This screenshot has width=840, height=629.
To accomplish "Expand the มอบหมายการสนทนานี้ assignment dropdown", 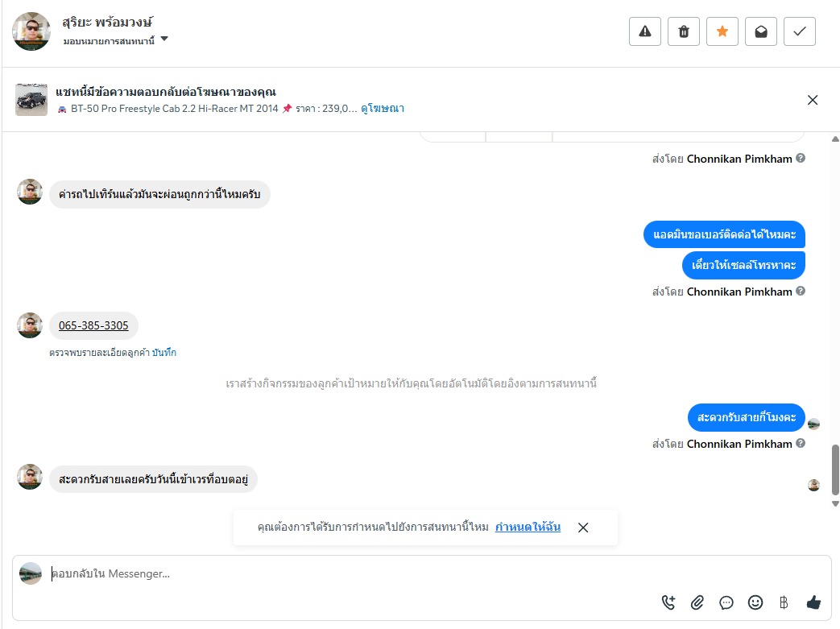I will point(164,39).
